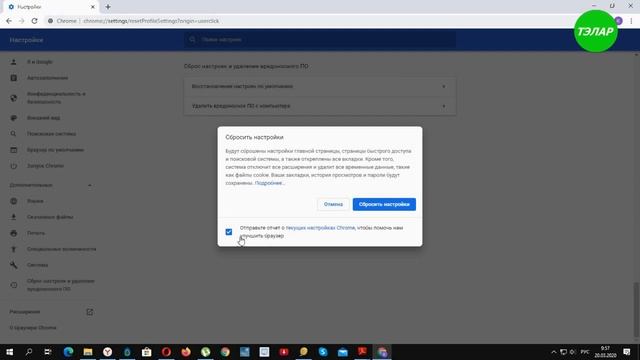This screenshot has height=360, width=640.
Task: Open Chrome three-dot menu
Action: click(x=631, y=21)
